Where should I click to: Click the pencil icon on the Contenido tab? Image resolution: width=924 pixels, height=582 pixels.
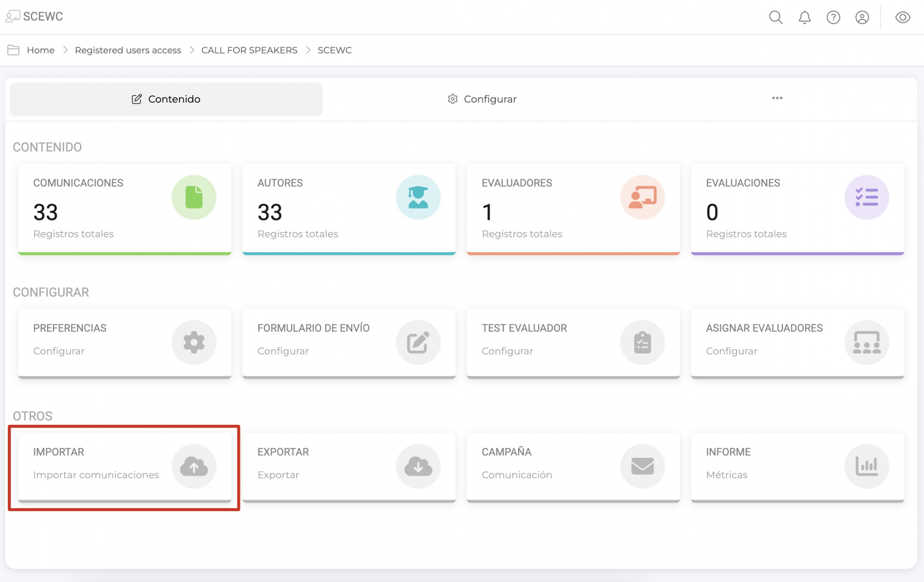(137, 99)
